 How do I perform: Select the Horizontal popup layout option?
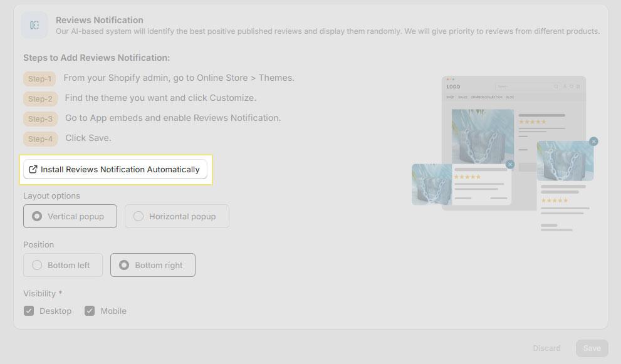[177, 216]
